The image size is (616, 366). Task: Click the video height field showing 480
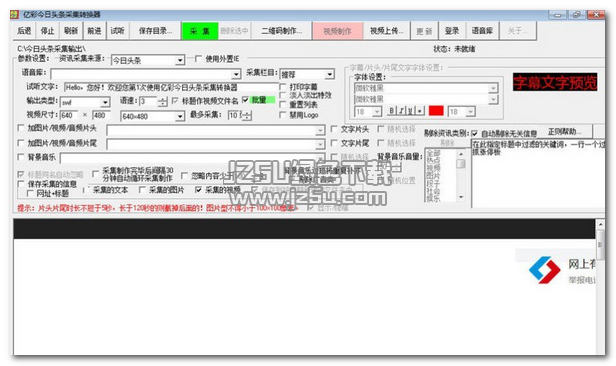point(101,115)
